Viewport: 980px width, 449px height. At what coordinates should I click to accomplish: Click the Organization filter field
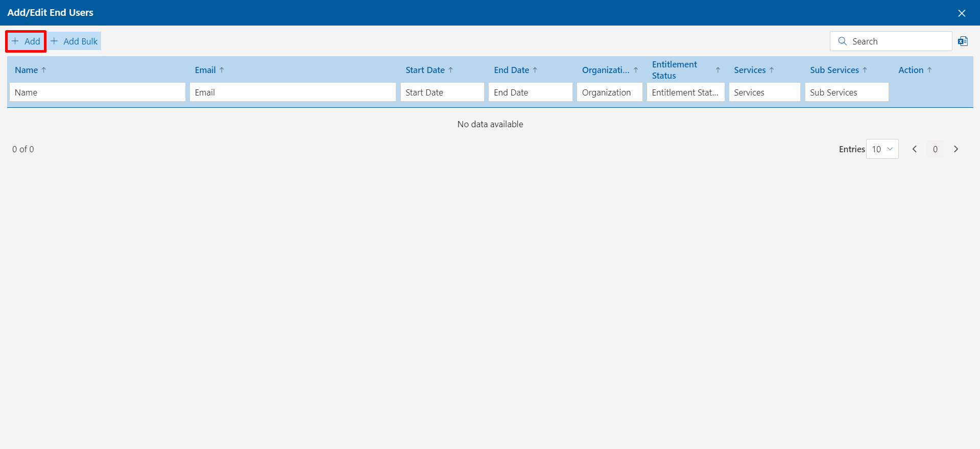click(610, 92)
